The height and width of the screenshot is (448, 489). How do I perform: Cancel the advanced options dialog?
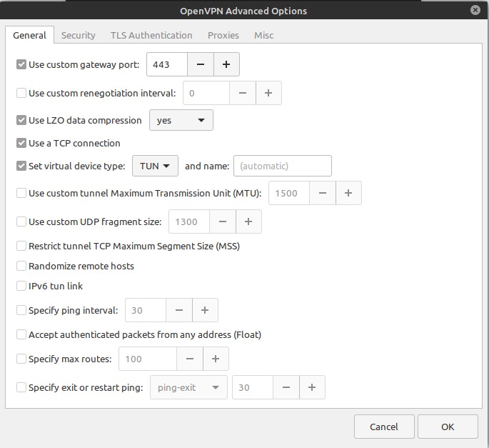tap(384, 427)
